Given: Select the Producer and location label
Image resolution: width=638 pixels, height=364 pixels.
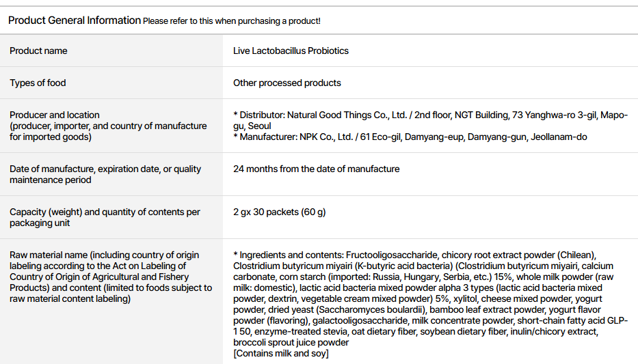Looking at the screenshot, I should 55,115.
